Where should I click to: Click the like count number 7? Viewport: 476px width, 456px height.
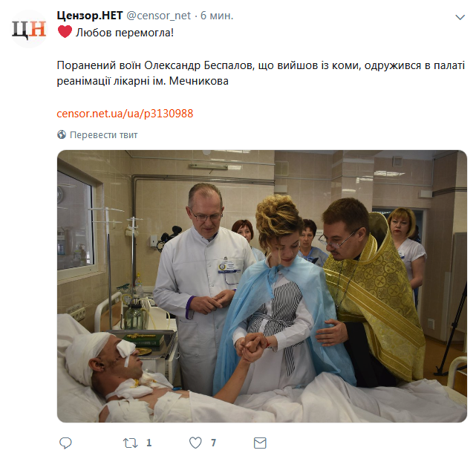(x=213, y=443)
